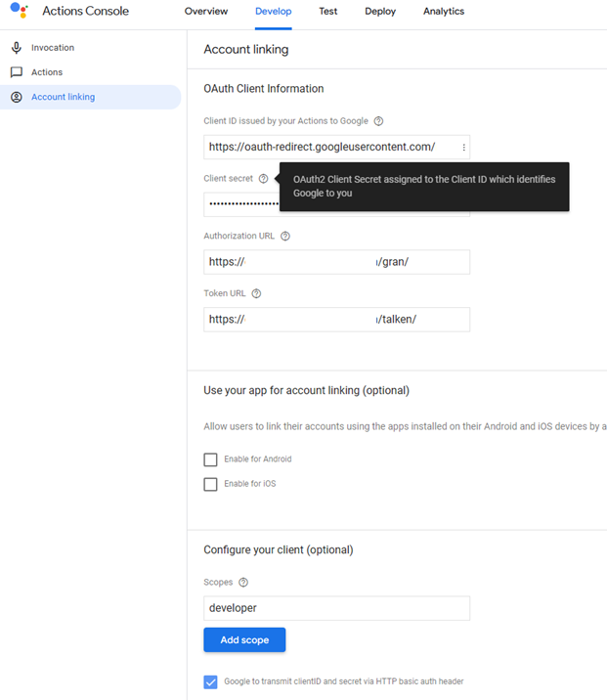Select Account linking in the sidebar
The width and height of the screenshot is (607, 700).
point(91,97)
